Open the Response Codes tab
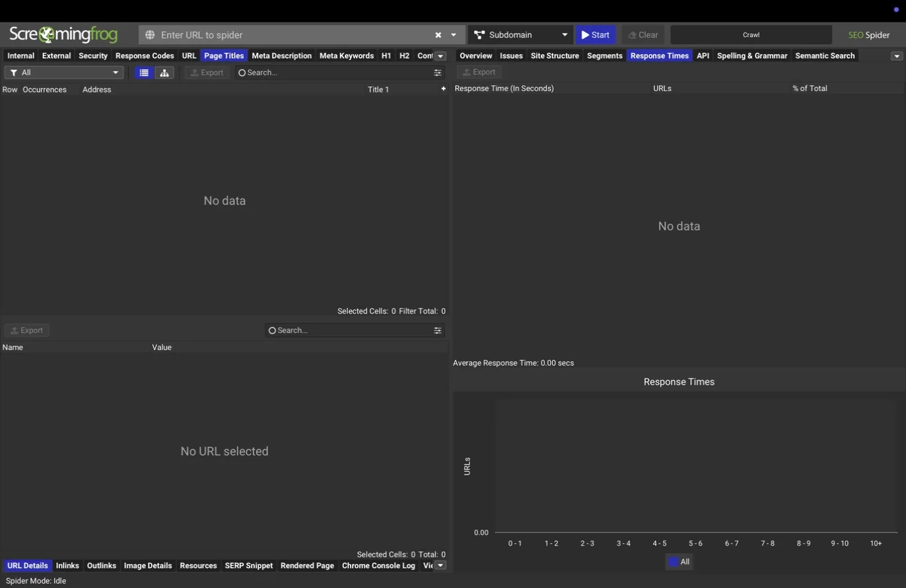Image resolution: width=906 pixels, height=588 pixels. click(145, 56)
